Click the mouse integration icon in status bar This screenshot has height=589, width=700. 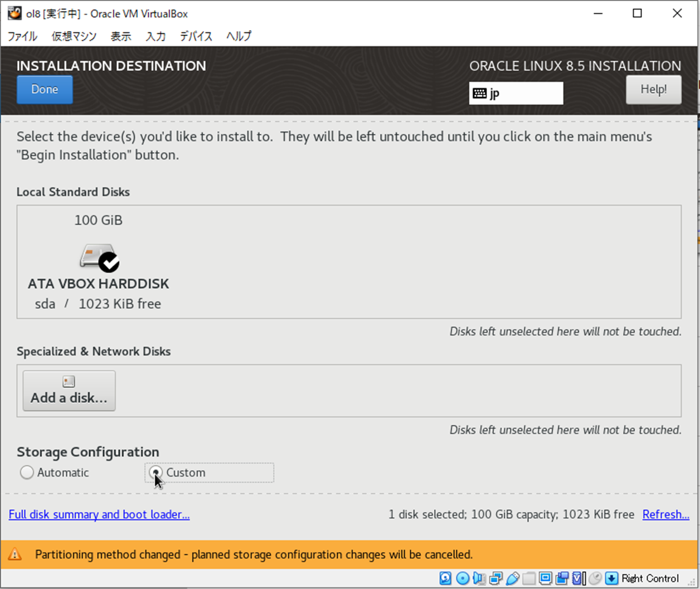coord(595,578)
